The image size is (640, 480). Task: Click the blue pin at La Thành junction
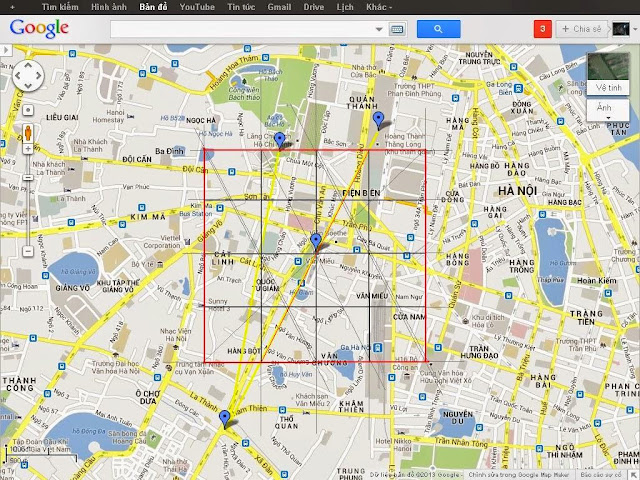(x=224, y=418)
